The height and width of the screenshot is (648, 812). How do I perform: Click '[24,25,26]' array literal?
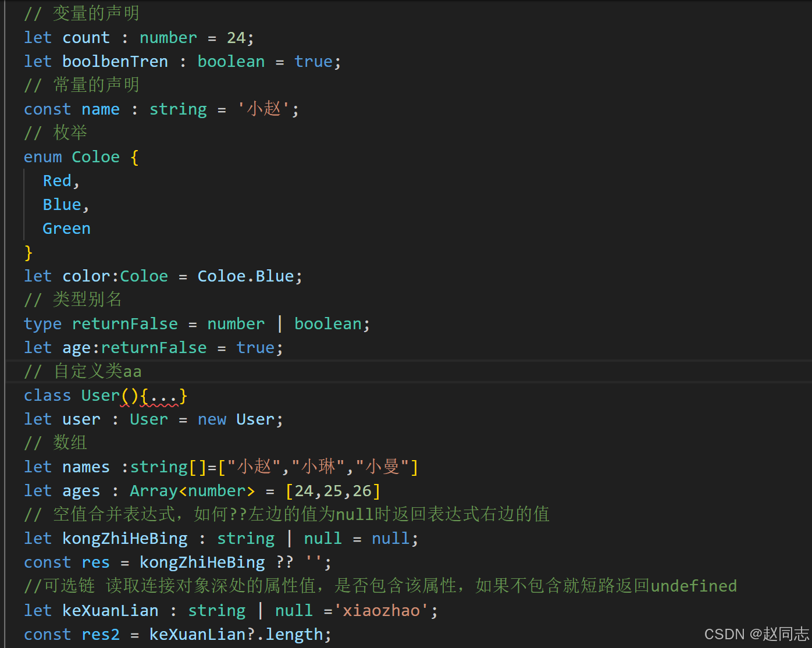click(333, 491)
